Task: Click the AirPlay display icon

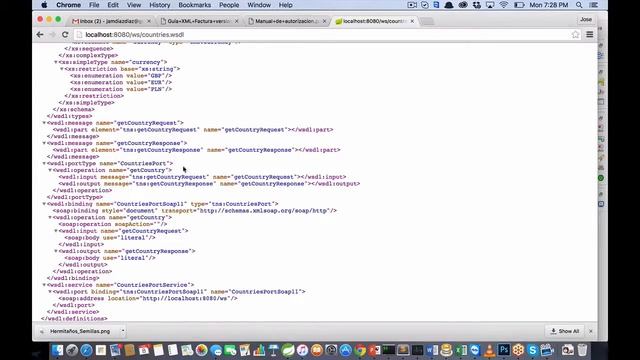Action: 490,5
